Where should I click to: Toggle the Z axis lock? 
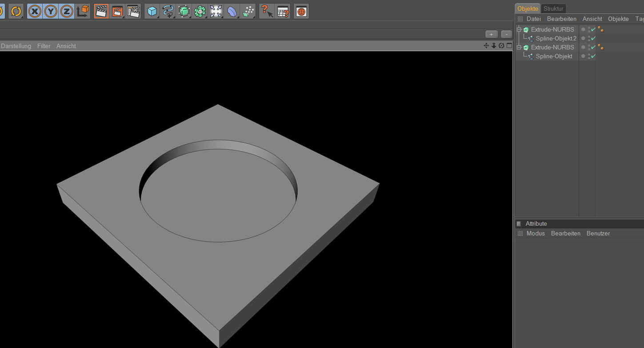point(67,12)
